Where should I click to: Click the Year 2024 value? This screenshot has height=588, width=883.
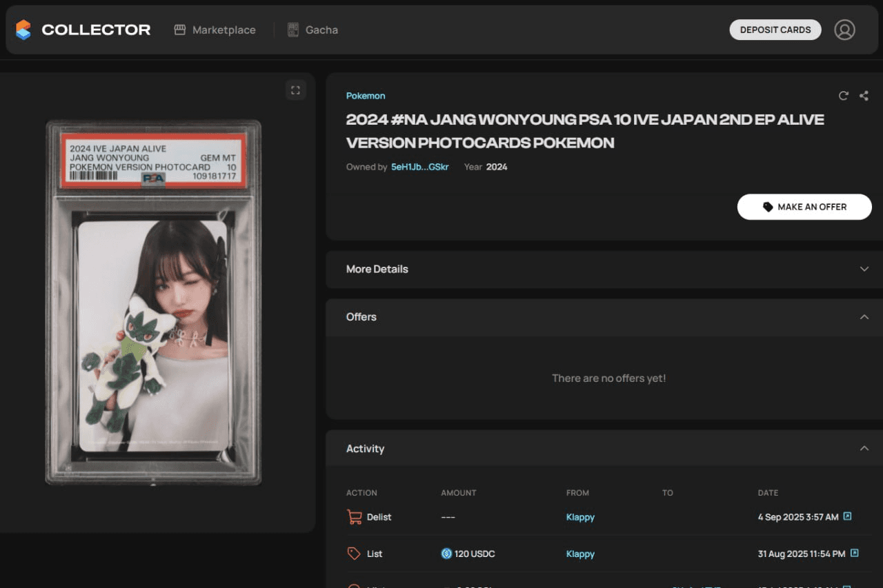(x=497, y=167)
